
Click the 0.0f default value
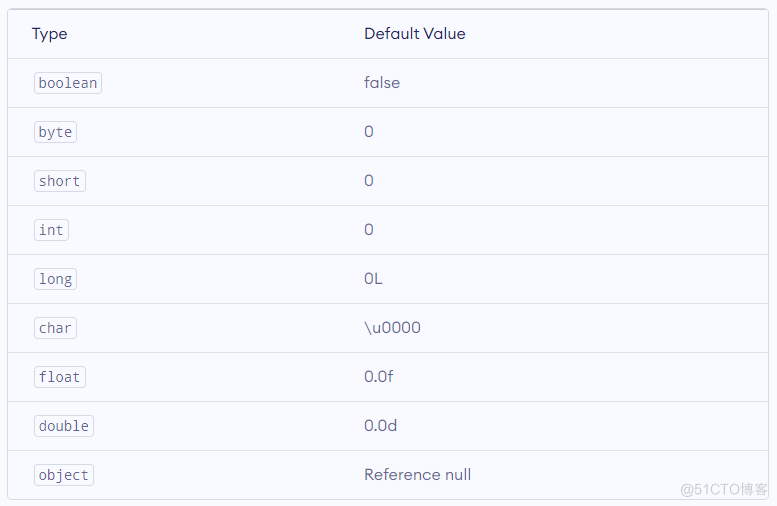[379, 377]
